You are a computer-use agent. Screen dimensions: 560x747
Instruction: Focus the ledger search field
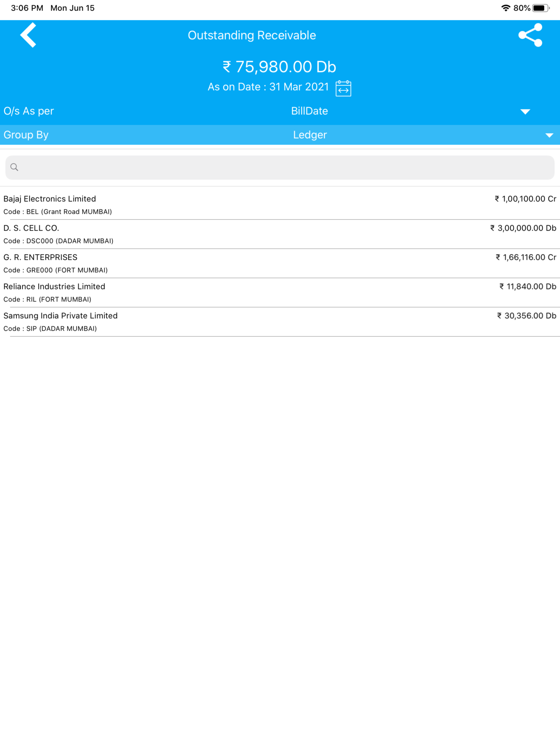click(280, 168)
